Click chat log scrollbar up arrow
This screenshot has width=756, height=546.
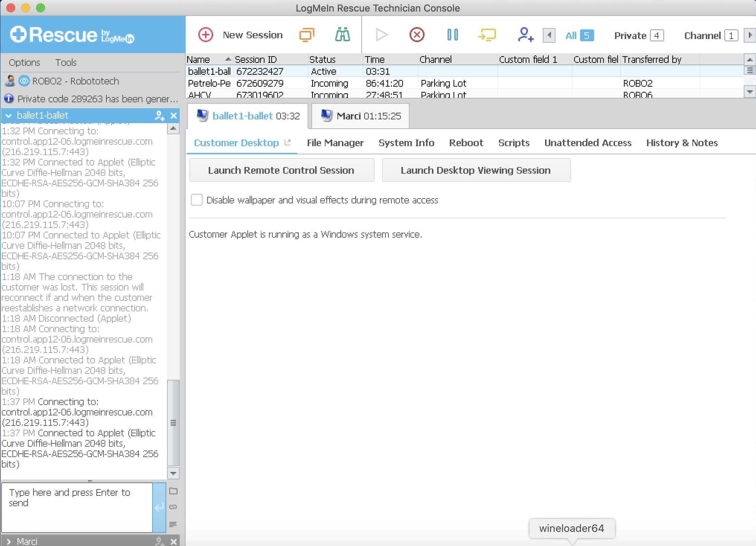coord(173,129)
